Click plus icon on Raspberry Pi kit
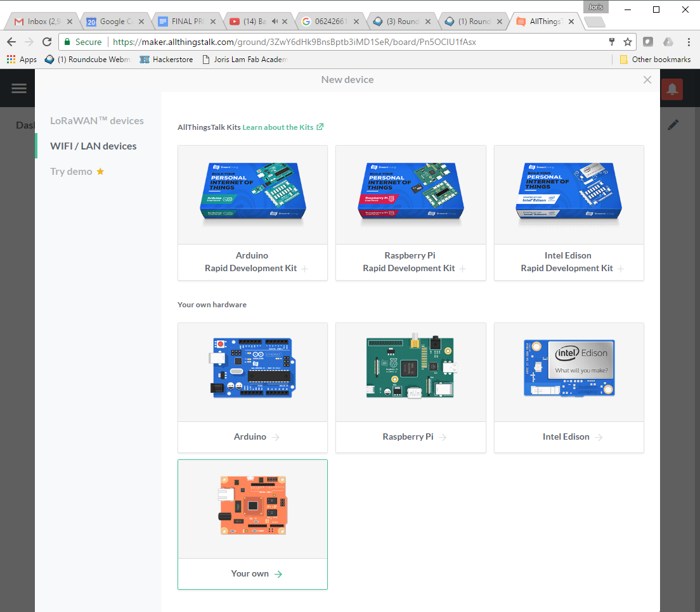Screen dimensions: 700x612 (462, 269)
